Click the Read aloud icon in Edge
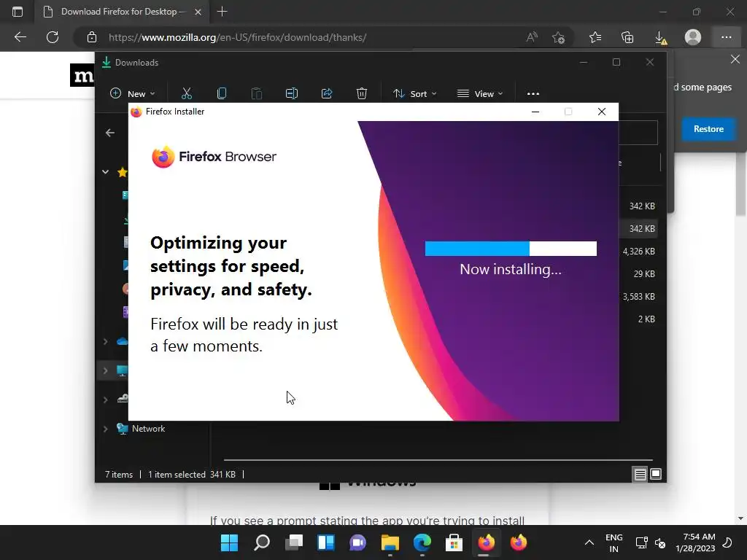The image size is (747, 560). [x=532, y=37]
